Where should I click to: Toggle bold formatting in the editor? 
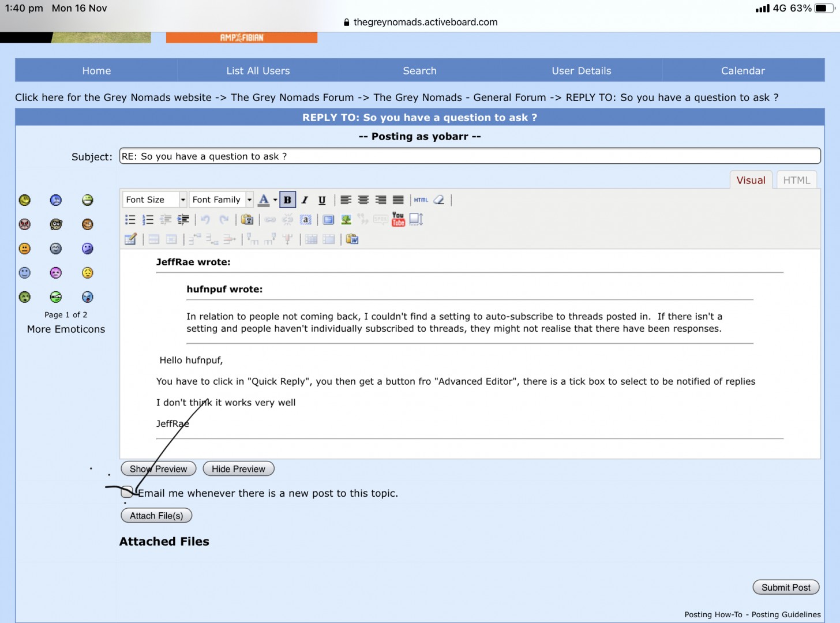click(x=287, y=200)
